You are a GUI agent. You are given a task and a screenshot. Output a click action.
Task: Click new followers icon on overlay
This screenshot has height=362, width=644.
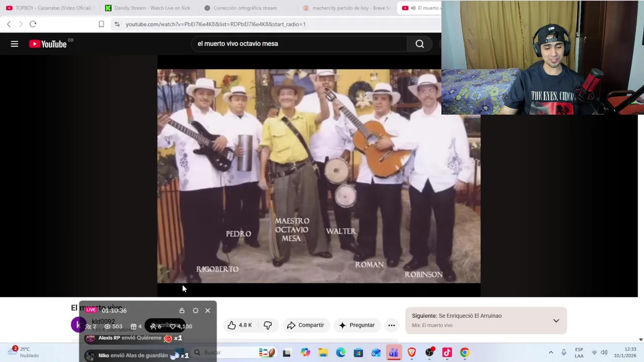pos(153,326)
